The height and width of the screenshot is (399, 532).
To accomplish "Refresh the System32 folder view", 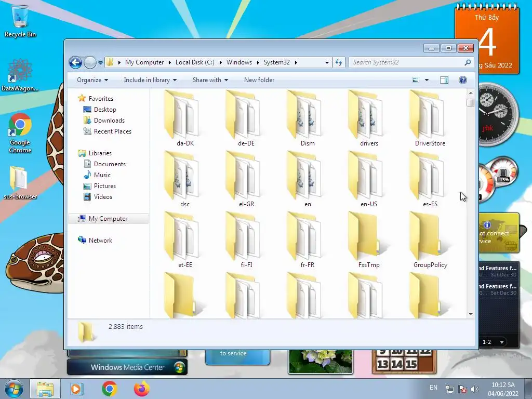I will 339,62.
